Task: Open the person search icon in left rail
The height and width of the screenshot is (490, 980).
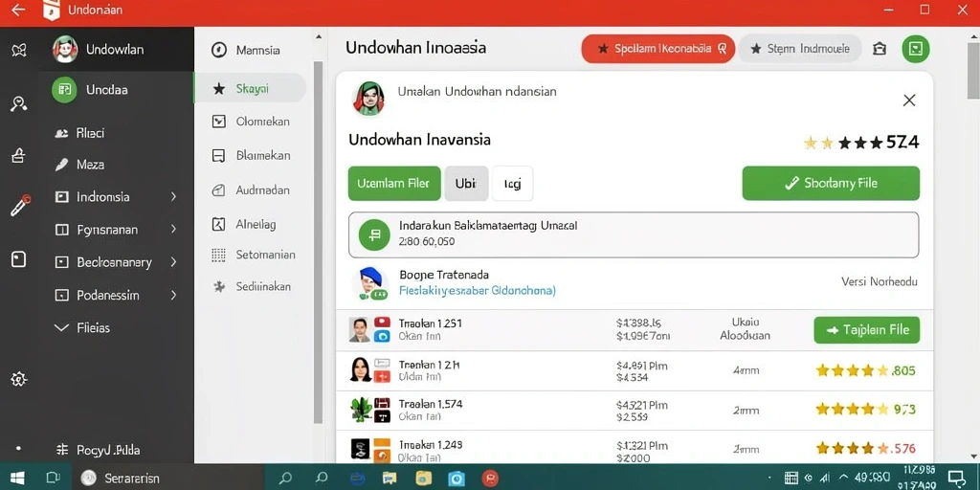Action: click(19, 103)
